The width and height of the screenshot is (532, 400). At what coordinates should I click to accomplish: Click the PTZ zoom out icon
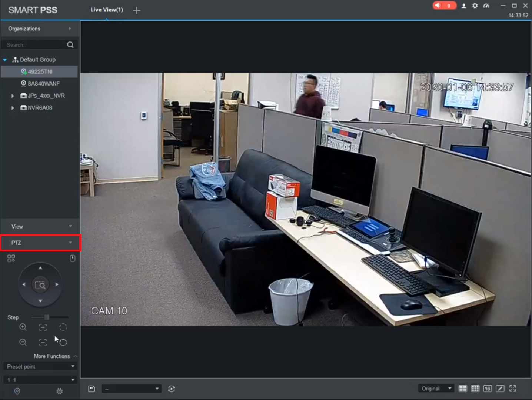[23, 343]
